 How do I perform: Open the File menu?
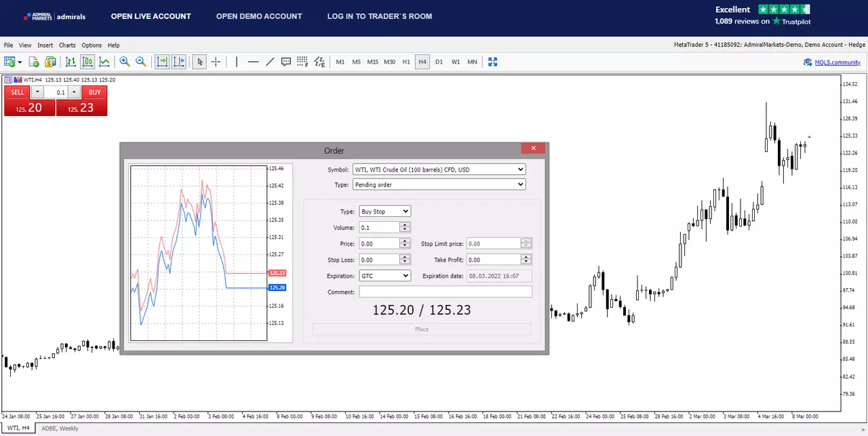tap(9, 45)
